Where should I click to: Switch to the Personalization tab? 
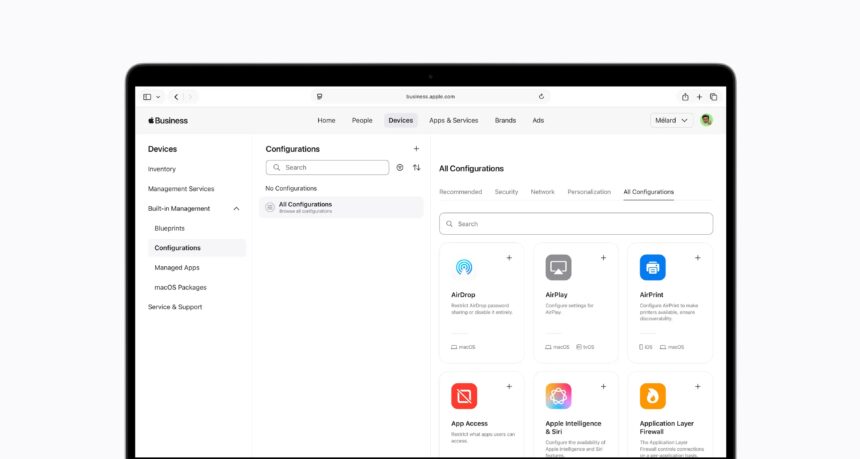pyautogui.click(x=589, y=192)
